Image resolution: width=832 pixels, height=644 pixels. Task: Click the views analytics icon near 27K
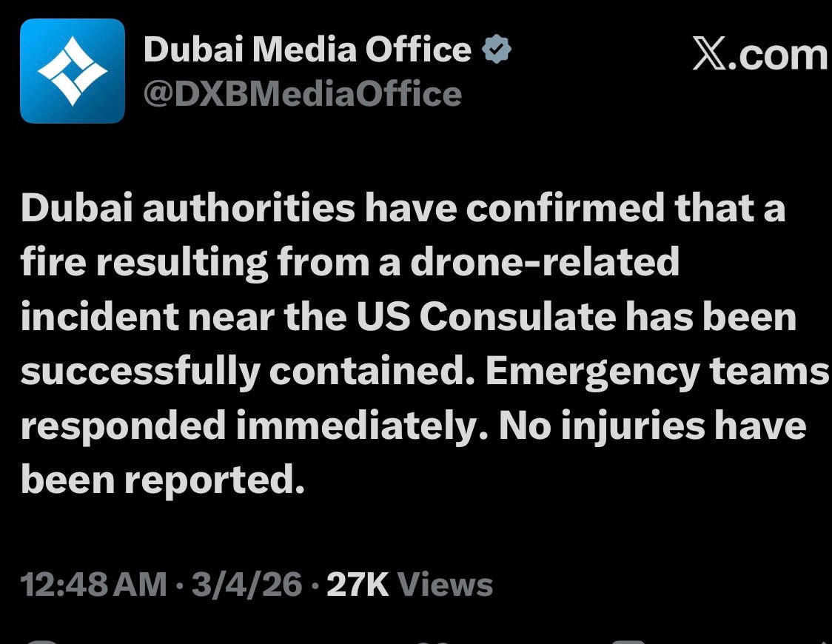pyautogui.click(x=357, y=585)
